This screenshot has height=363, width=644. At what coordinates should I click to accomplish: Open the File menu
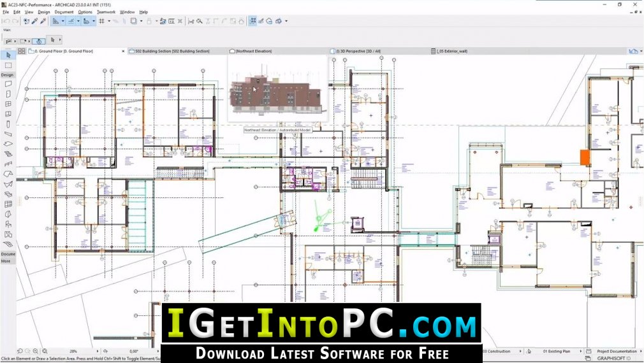click(6, 12)
